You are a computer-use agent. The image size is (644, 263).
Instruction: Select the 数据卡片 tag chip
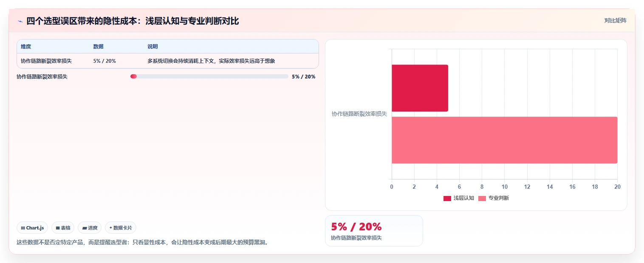point(121,228)
